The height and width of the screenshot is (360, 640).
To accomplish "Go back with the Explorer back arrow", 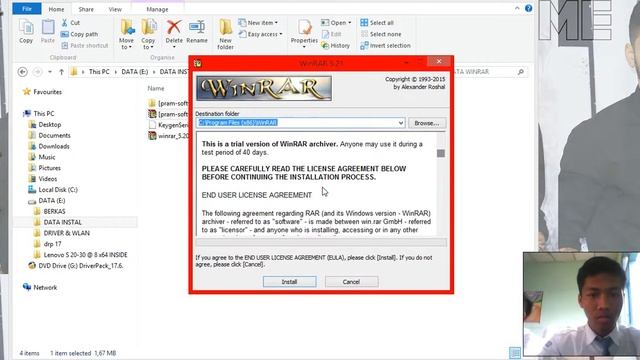I will [23, 72].
